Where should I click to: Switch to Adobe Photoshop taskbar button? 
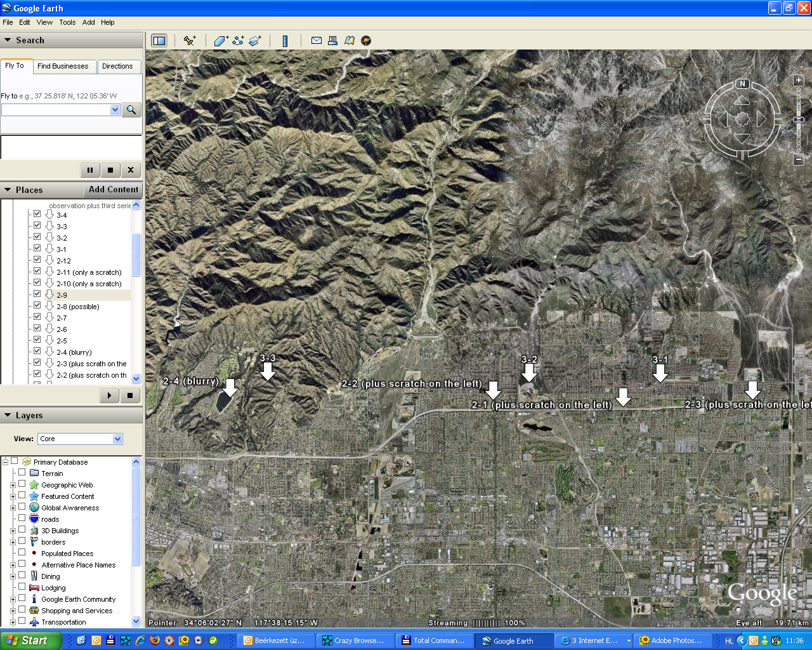pos(672,640)
